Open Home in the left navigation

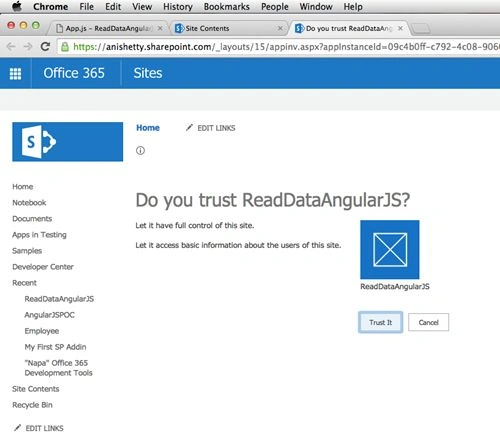23,187
